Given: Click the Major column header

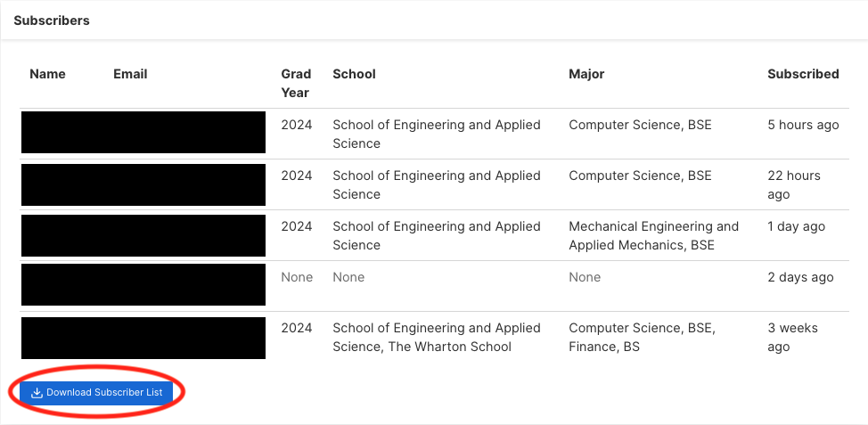Looking at the screenshot, I should (586, 74).
